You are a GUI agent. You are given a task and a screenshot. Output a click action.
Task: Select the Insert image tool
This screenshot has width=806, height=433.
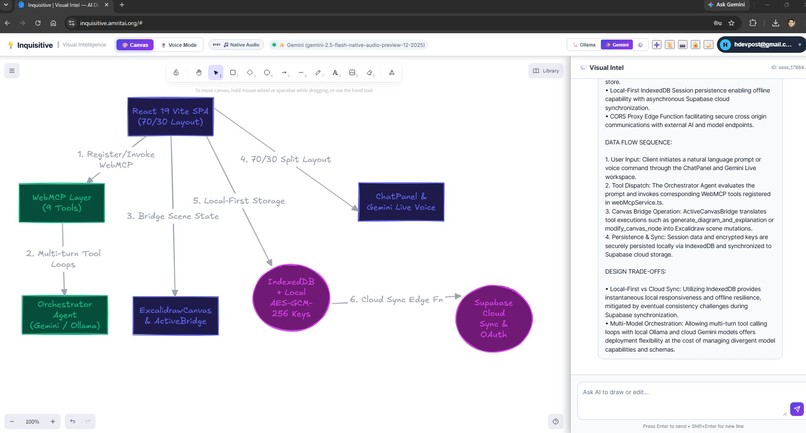pyautogui.click(x=352, y=73)
